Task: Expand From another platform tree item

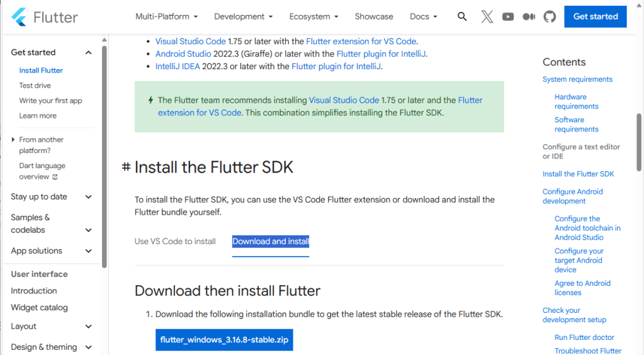Action: click(x=14, y=140)
